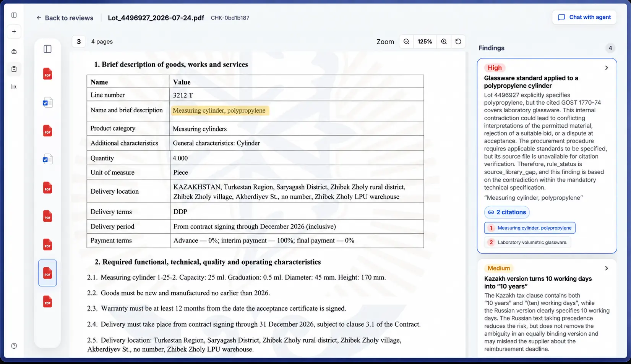Image resolution: width=631 pixels, height=364 pixels.
Task: Click the Medium severity badge
Action: pyautogui.click(x=499, y=268)
